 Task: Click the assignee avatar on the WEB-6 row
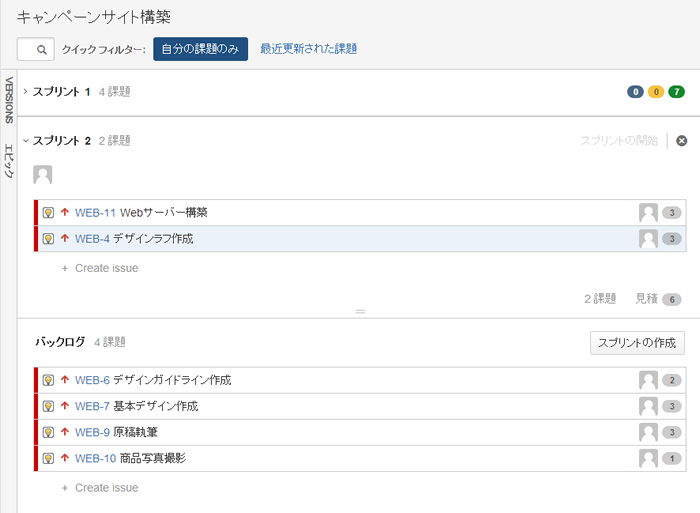[648, 380]
